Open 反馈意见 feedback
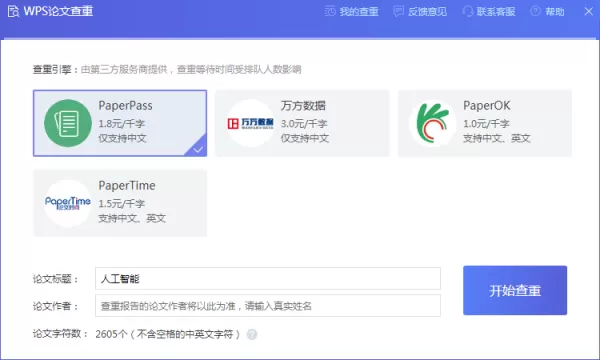This screenshot has height=360, width=600. pyautogui.click(x=420, y=12)
